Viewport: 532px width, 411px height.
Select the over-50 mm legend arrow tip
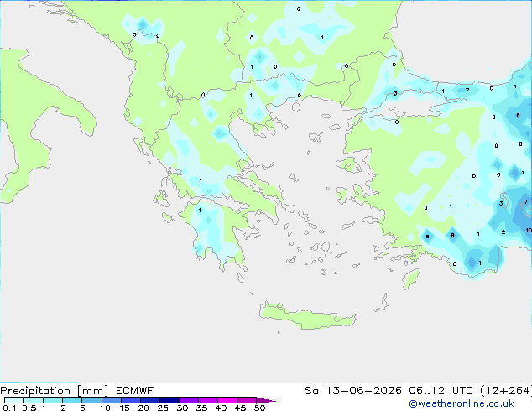click(266, 400)
